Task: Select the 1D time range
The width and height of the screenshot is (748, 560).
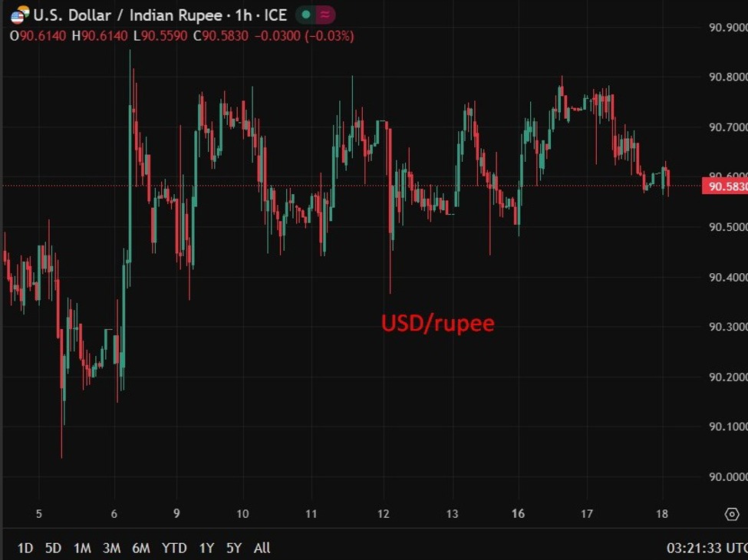Action: point(25,548)
